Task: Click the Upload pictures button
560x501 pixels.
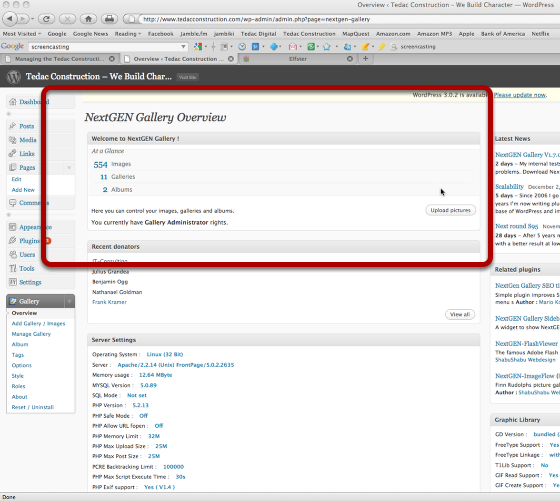Action: [450, 210]
